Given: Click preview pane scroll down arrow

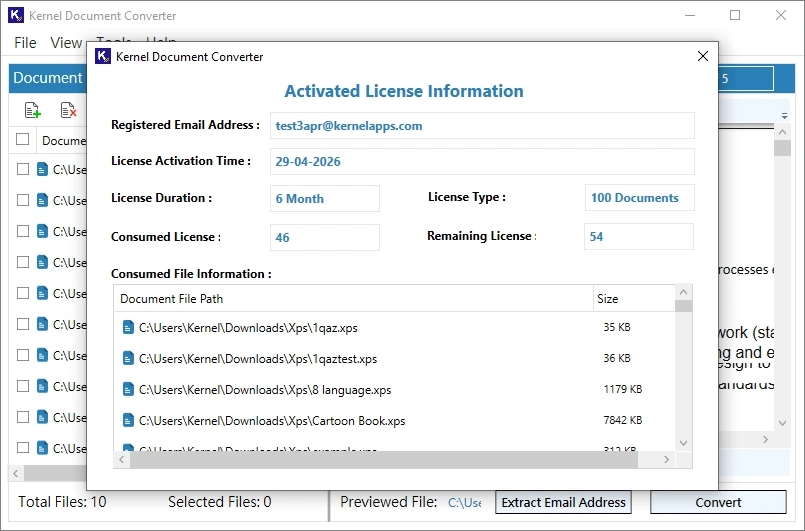Looking at the screenshot, I should (782, 423).
